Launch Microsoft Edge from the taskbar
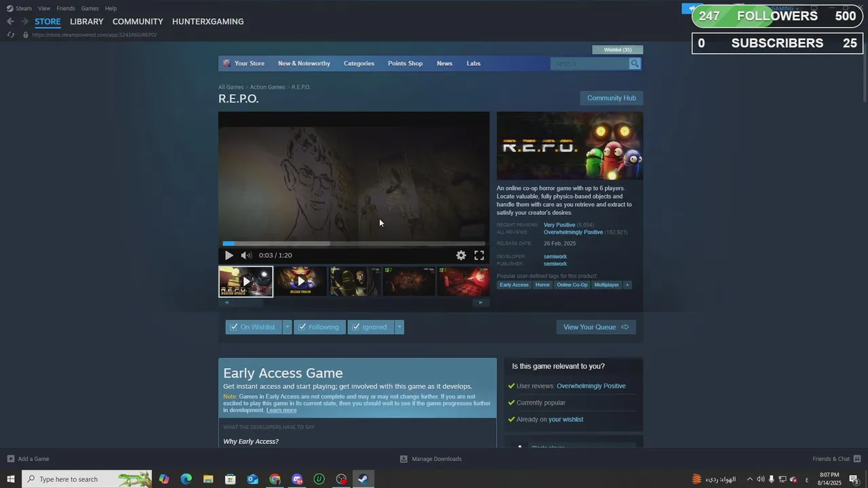This screenshot has width=868, height=488. 186,479
